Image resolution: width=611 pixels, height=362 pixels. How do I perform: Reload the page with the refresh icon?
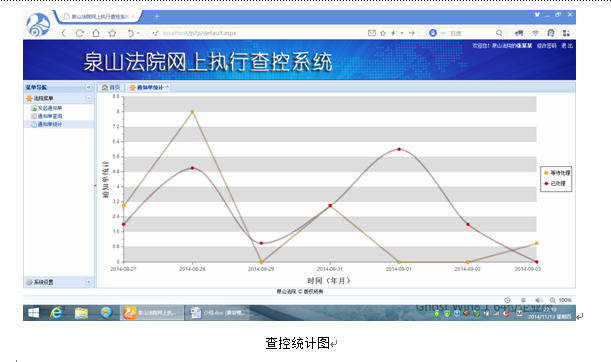click(x=79, y=33)
